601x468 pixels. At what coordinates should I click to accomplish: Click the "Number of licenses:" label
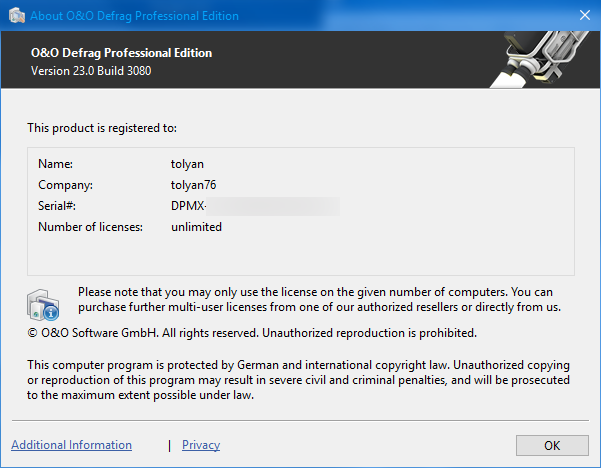(x=90, y=227)
